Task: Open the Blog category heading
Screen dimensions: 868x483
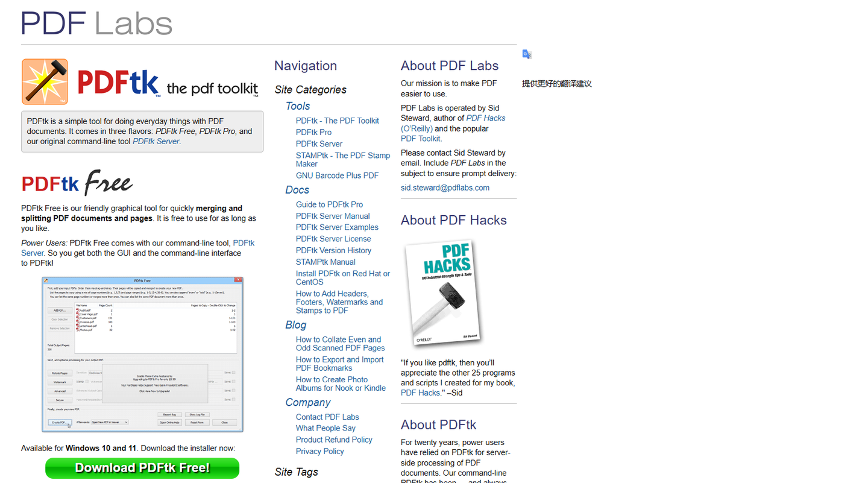Action: (296, 325)
